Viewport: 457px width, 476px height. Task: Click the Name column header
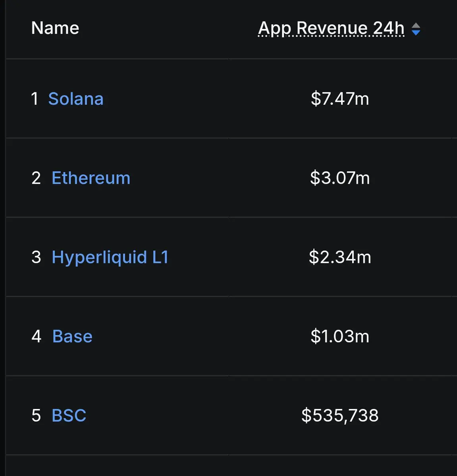tap(55, 28)
